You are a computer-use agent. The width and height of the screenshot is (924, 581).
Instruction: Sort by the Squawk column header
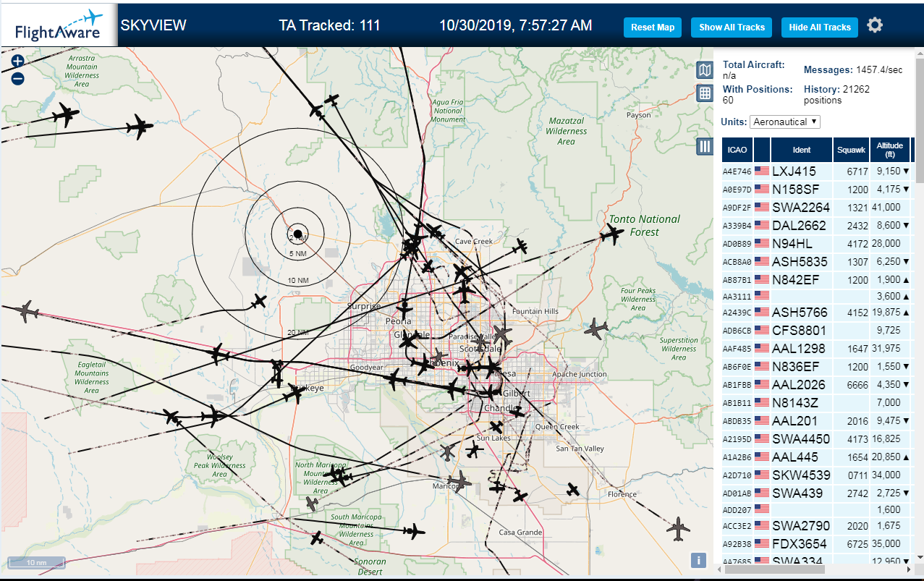coord(850,150)
